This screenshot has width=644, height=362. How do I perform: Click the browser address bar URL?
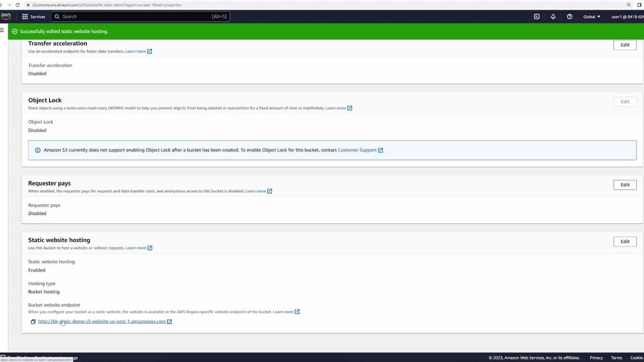point(107,5)
